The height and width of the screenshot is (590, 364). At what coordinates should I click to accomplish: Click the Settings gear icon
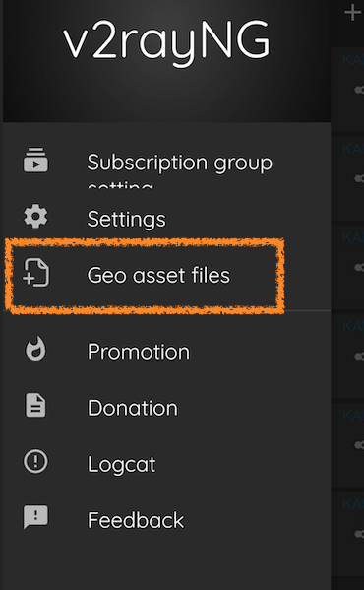pos(35,217)
